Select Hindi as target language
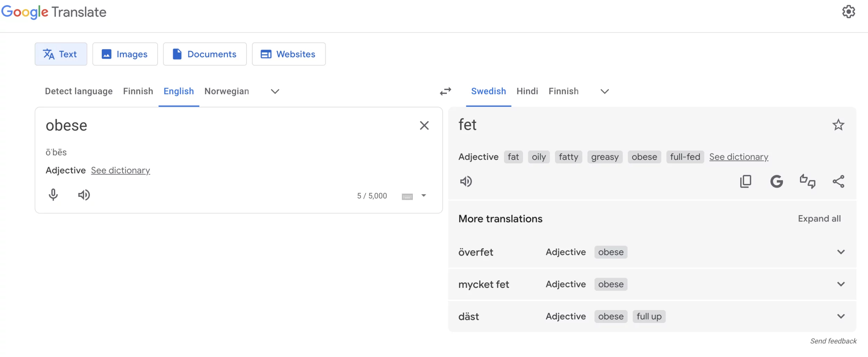This screenshot has height=357, width=868. (527, 91)
